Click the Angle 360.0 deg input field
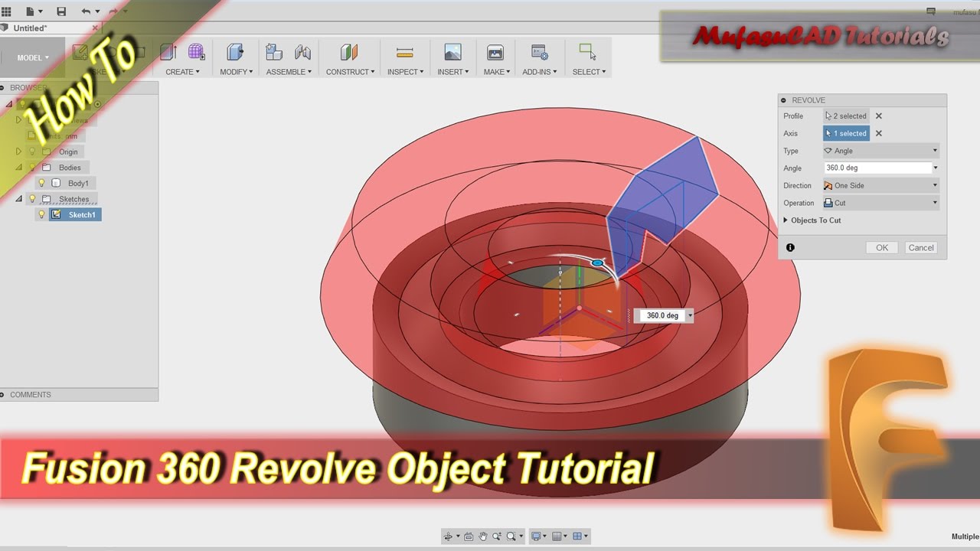980x551 pixels. (877, 168)
